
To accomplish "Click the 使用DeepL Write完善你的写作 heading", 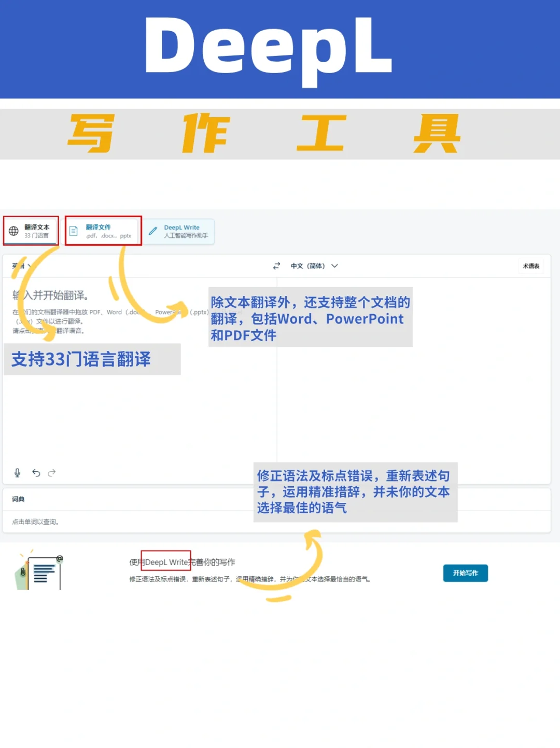I will click(182, 562).
